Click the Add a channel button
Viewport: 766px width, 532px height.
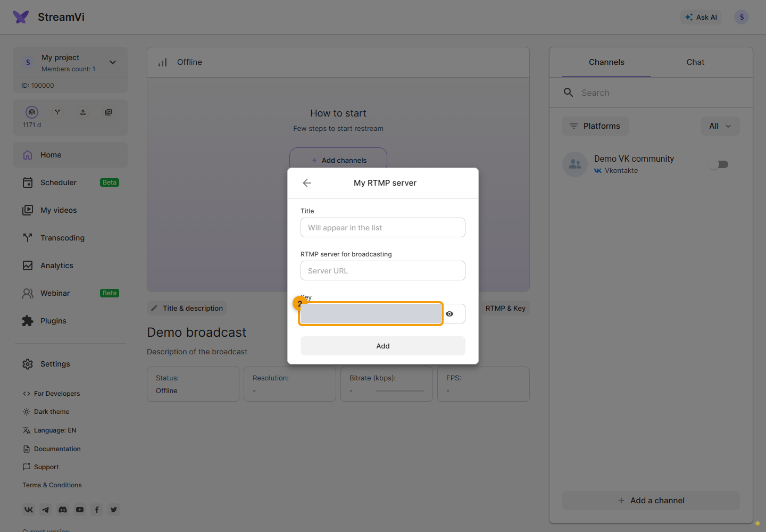coord(651,501)
